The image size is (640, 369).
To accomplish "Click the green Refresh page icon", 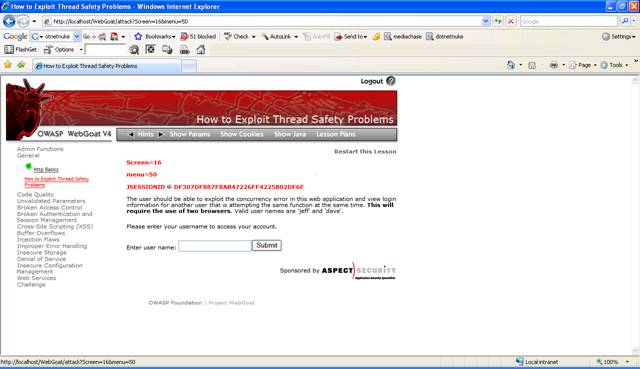I will [x=498, y=21].
